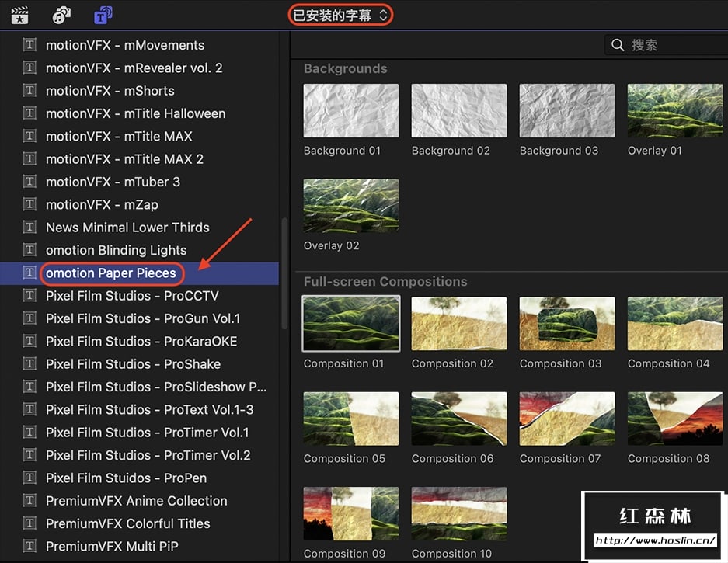The height and width of the screenshot is (563, 728).
Task: Click title icon beside motionVFX - mTitle Halloween
Action: tap(30, 113)
